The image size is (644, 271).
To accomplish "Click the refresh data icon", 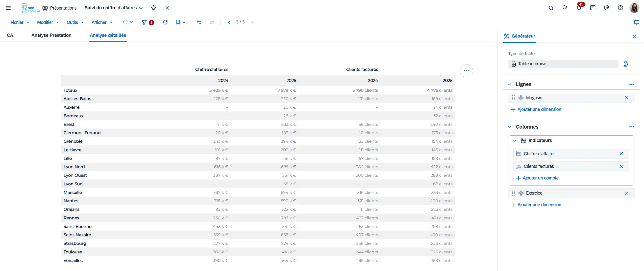I will click(165, 22).
